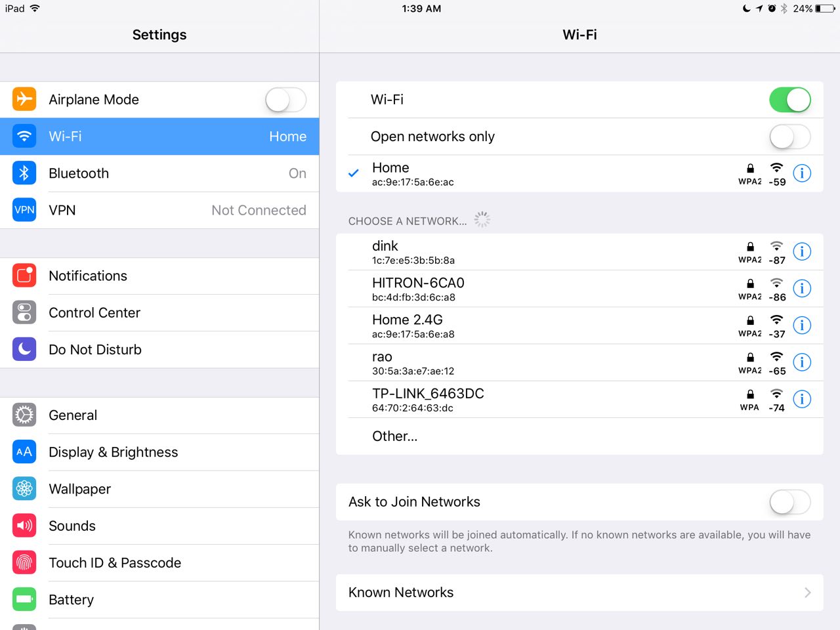This screenshot has height=630, width=840.
Task: Tap the Touch ID fingerprint icon
Action: (x=24, y=562)
